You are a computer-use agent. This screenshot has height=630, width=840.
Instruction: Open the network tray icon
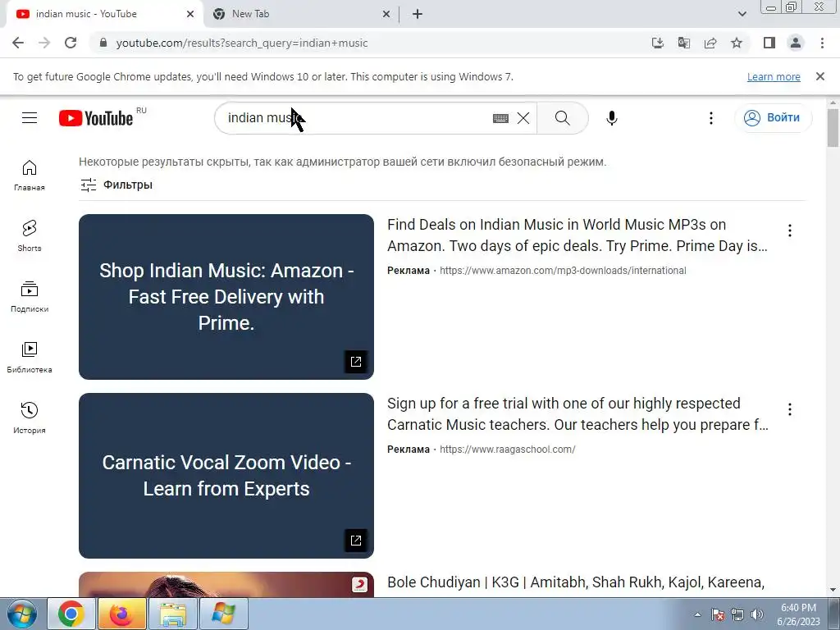[737, 614]
